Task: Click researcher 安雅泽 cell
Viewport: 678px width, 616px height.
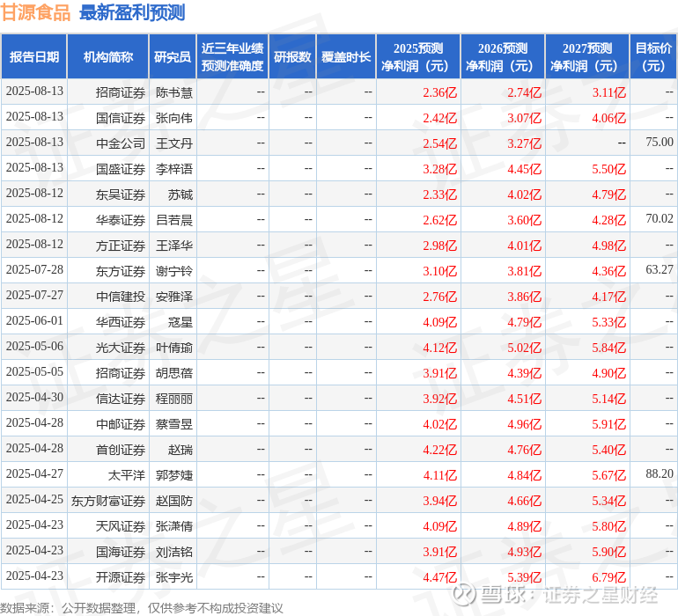Action: pos(173,297)
